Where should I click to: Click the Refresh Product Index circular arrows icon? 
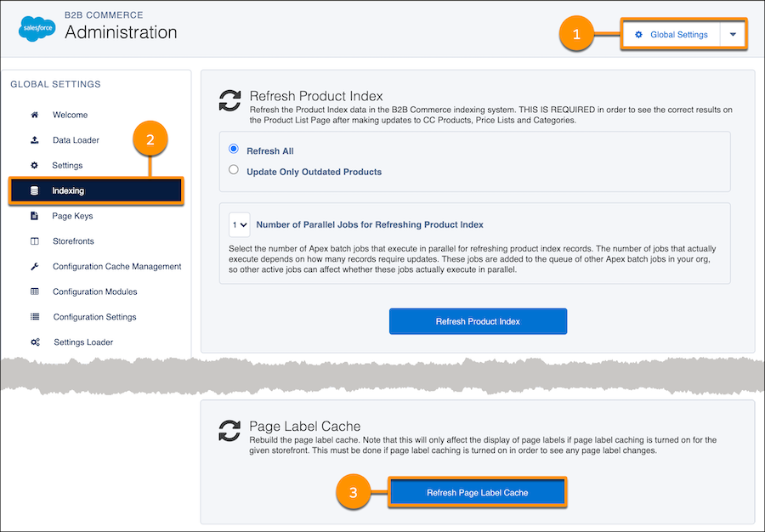pos(229,100)
